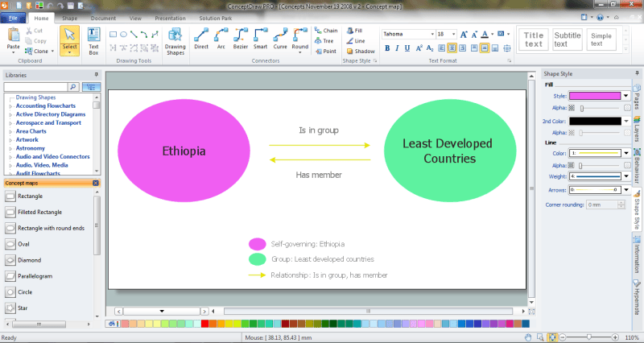Image resolution: width=644 pixels, height=343 pixels.
Task: Select the Pan hand tool in status bar
Action: coord(528,337)
